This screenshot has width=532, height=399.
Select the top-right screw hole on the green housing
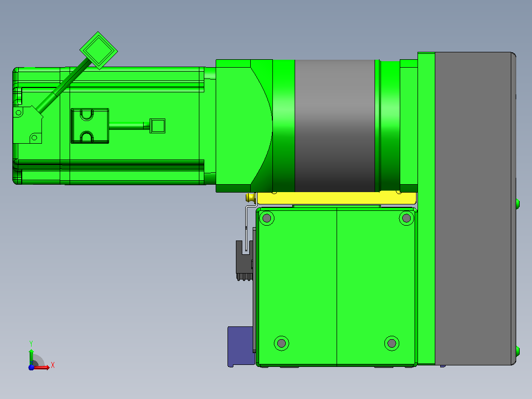pos(407,218)
